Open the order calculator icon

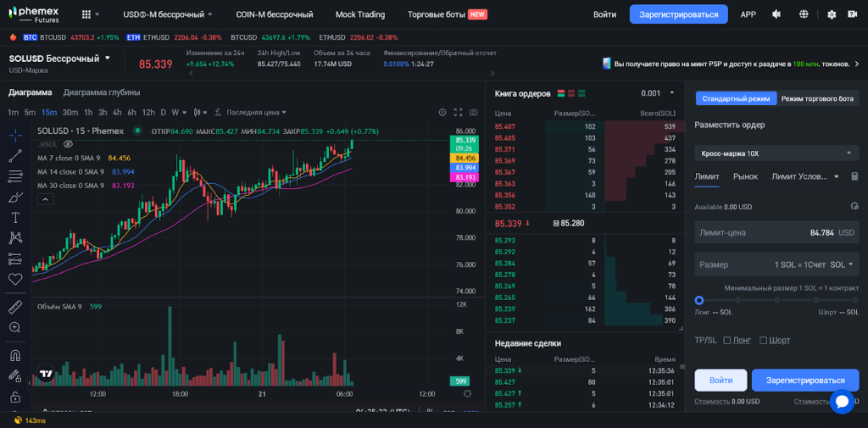(x=854, y=176)
